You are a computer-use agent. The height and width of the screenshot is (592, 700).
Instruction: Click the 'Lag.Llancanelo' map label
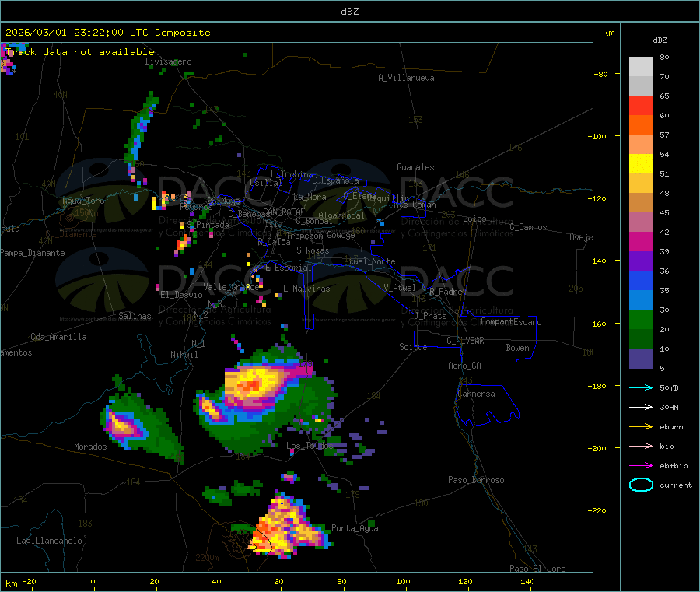point(49,541)
